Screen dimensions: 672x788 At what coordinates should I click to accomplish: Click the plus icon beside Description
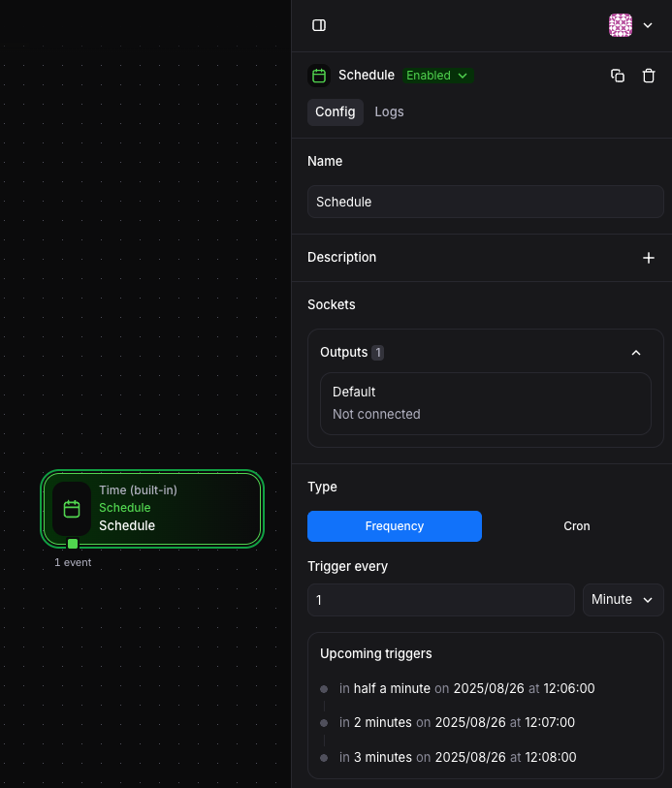coord(649,258)
